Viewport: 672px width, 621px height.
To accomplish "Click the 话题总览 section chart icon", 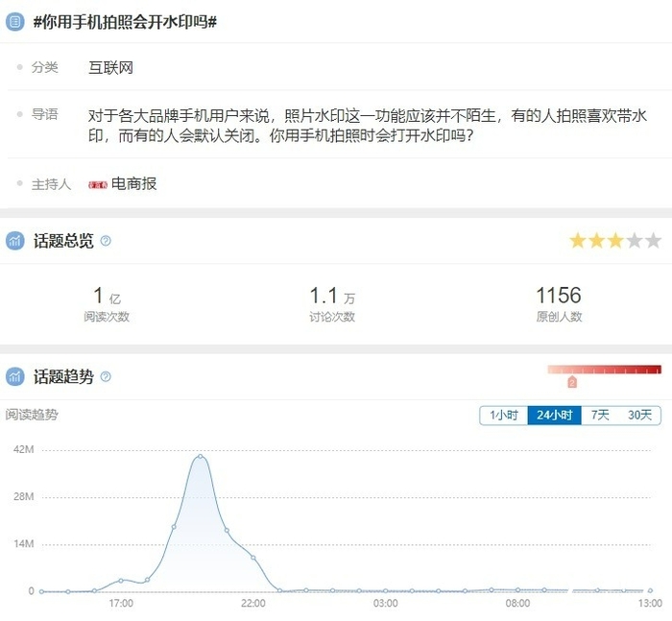I will point(14,241).
